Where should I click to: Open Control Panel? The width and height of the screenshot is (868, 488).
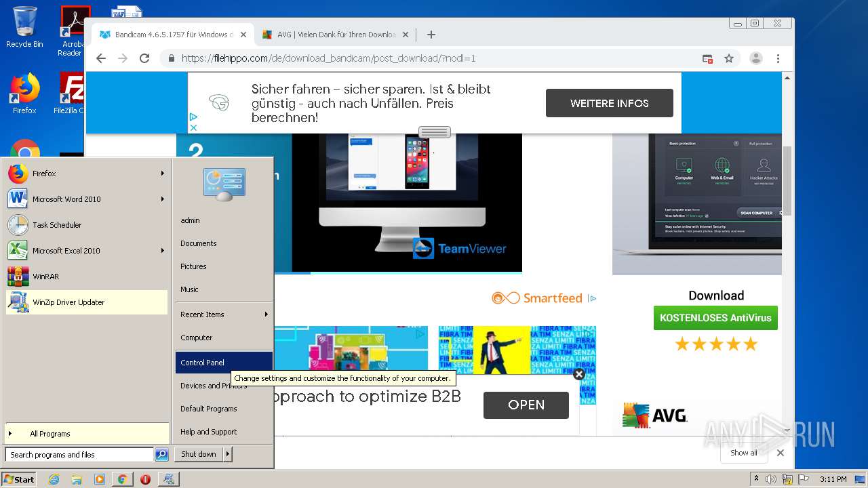click(224, 363)
